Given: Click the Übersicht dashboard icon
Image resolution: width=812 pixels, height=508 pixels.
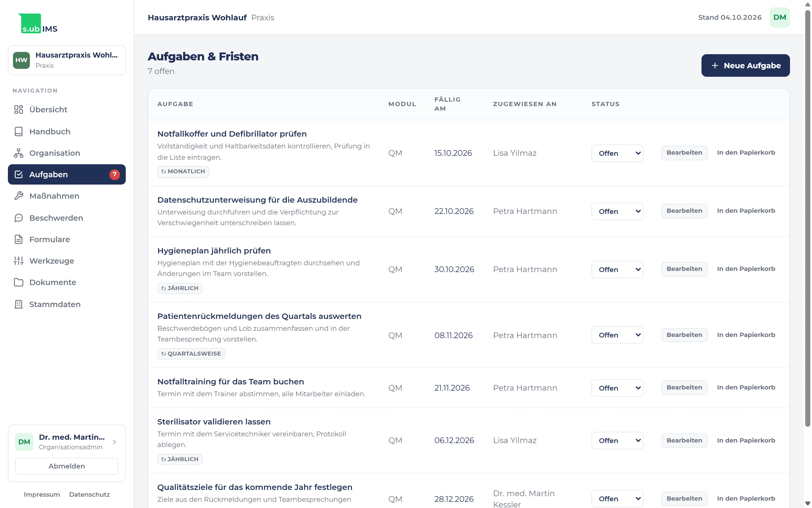Looking at the screenshot, I should click(x=18, y=110).
